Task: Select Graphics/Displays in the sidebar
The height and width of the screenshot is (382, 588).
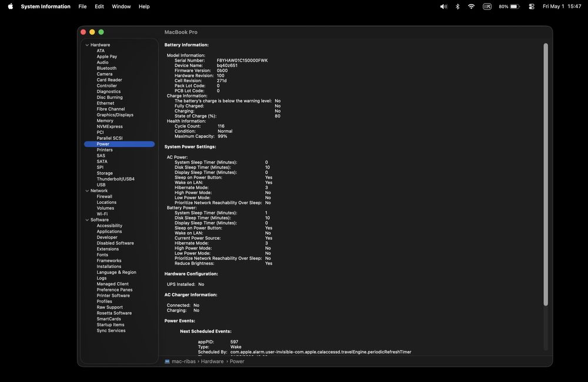Action: (x=115, y=115)
